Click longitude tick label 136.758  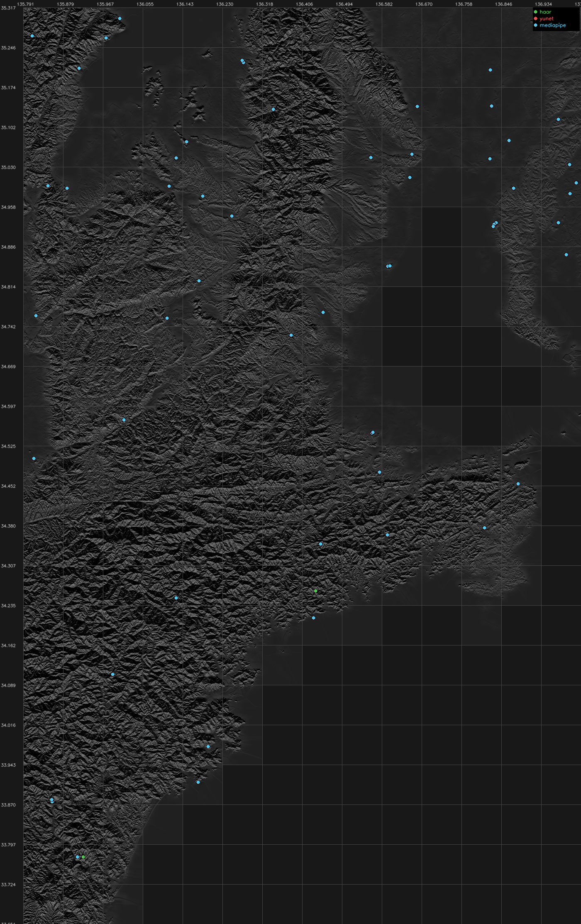tap(464, 4)
